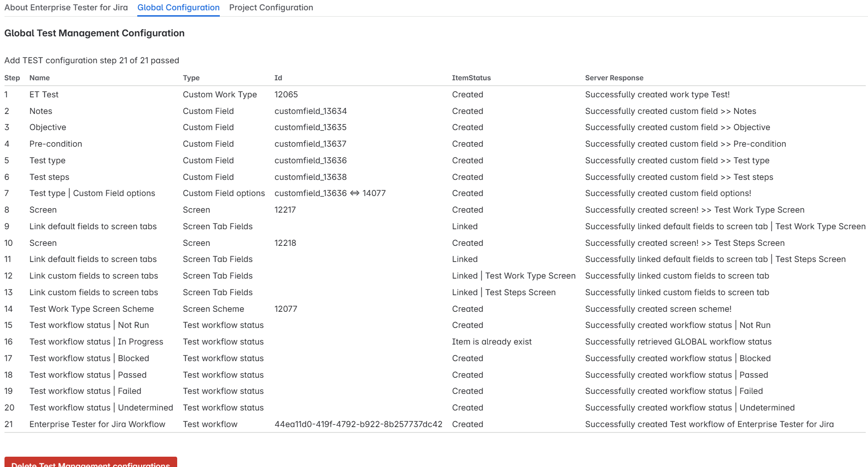Click the Server Response column header
868x467 pixels.
pyautogui.click(x=614, y=78)
